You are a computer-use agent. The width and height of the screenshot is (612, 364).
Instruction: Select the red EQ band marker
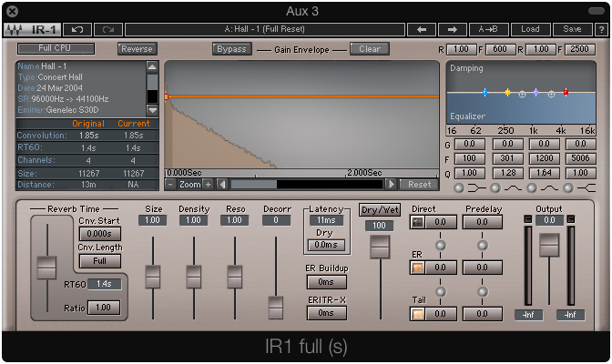(566, 93)
